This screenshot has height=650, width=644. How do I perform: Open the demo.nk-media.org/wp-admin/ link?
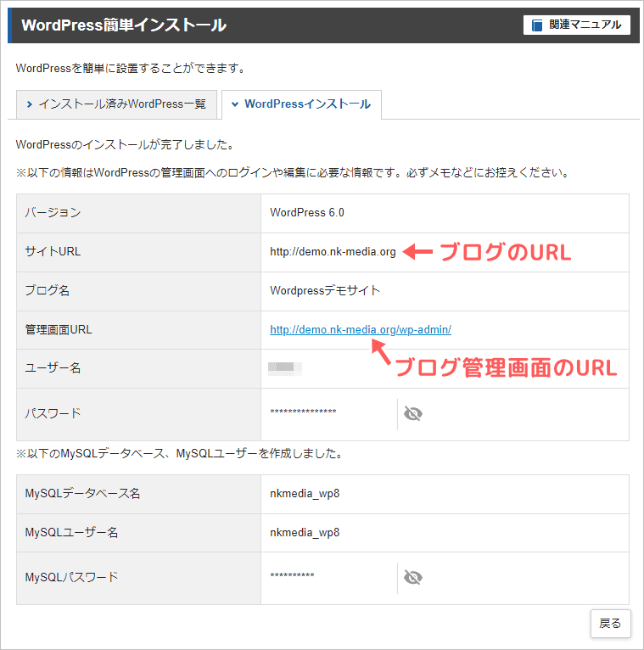pos(361,330)
